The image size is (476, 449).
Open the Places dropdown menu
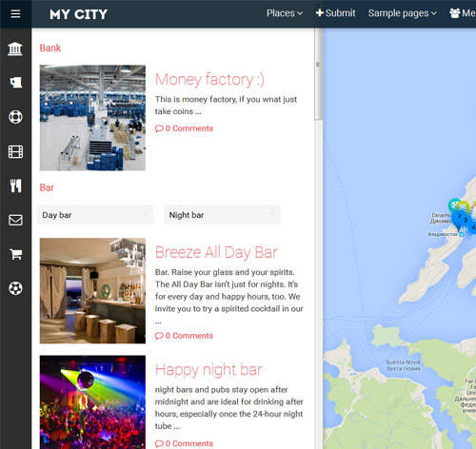pyautogui.click(x=285, y=13)
